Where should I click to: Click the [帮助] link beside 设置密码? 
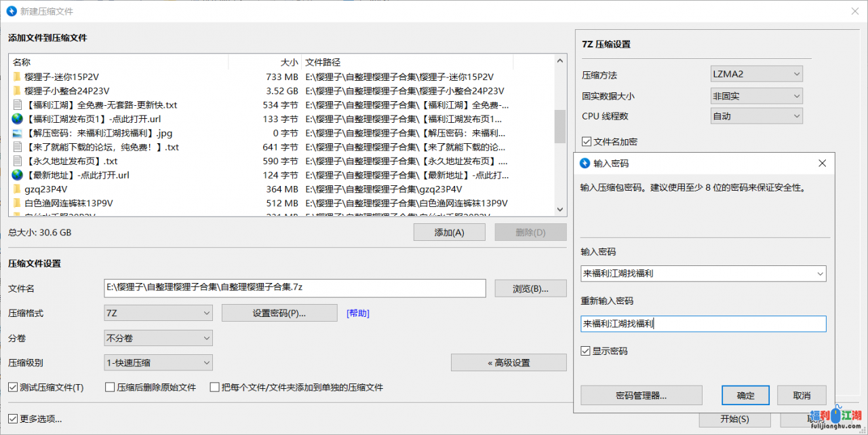point(357,312)
